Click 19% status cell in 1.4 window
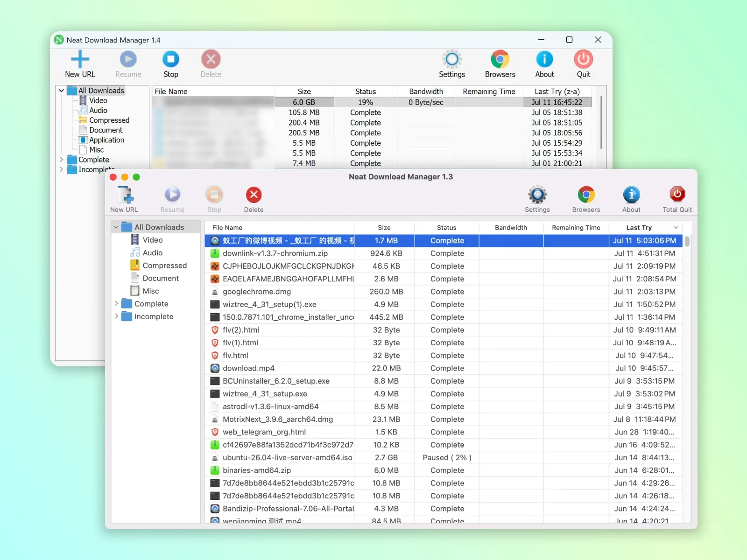747x560 pixels. 366,102
